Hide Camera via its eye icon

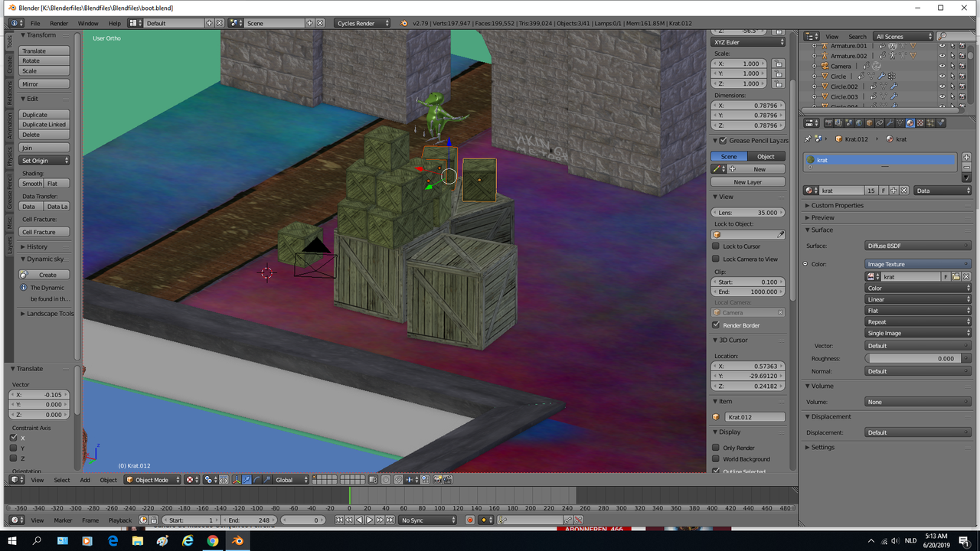pos(942,66)
